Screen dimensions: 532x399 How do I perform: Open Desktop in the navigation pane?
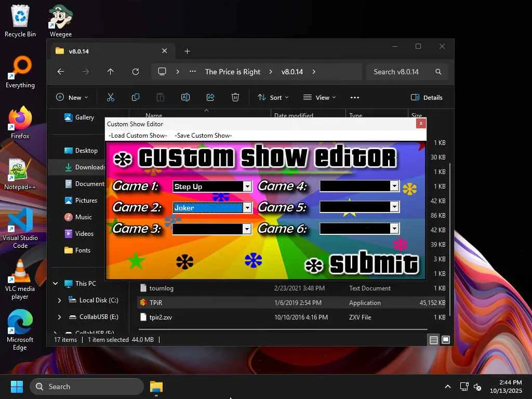pyautogui.click(x=81, y=150)
